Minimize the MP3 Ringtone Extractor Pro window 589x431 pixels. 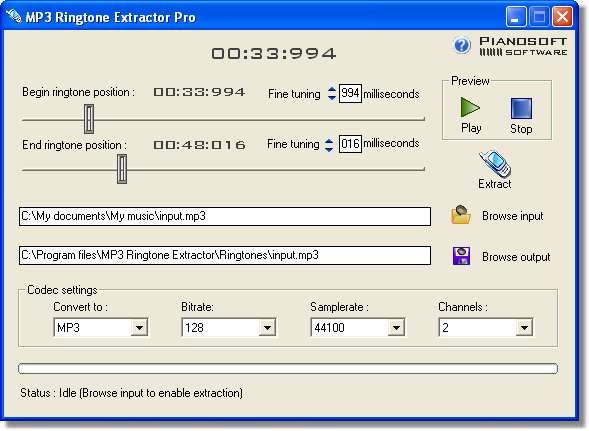[x=516, y=17]
